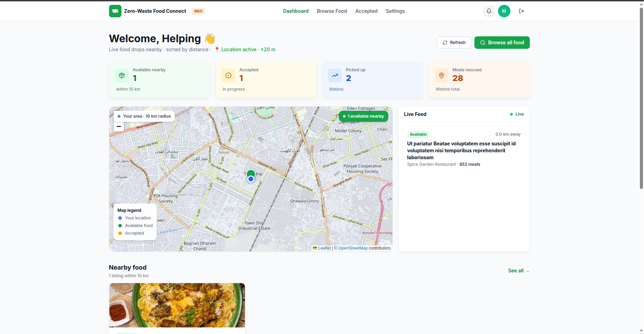Viewport: 644px width, 334px height.
Task: Follow the See all link
Action: (518, 271)
